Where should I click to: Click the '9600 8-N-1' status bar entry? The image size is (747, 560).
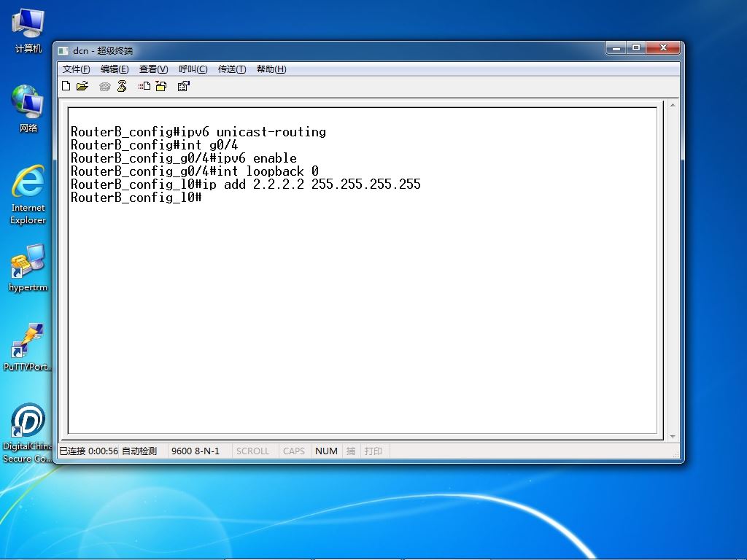(196, 451)
